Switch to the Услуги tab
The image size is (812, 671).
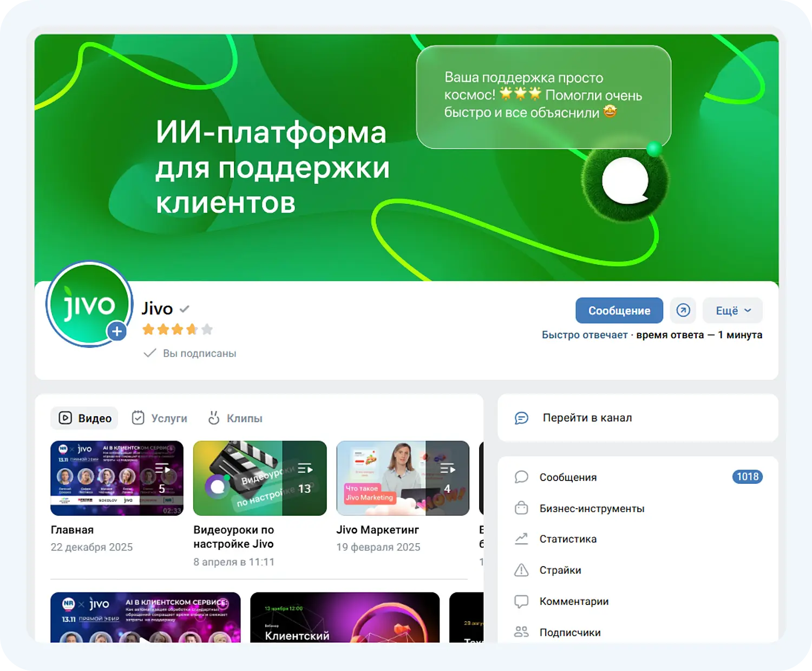160,418
